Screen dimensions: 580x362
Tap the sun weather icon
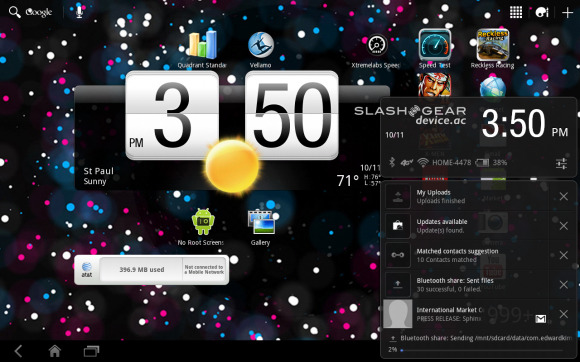[x=232, y=166]
